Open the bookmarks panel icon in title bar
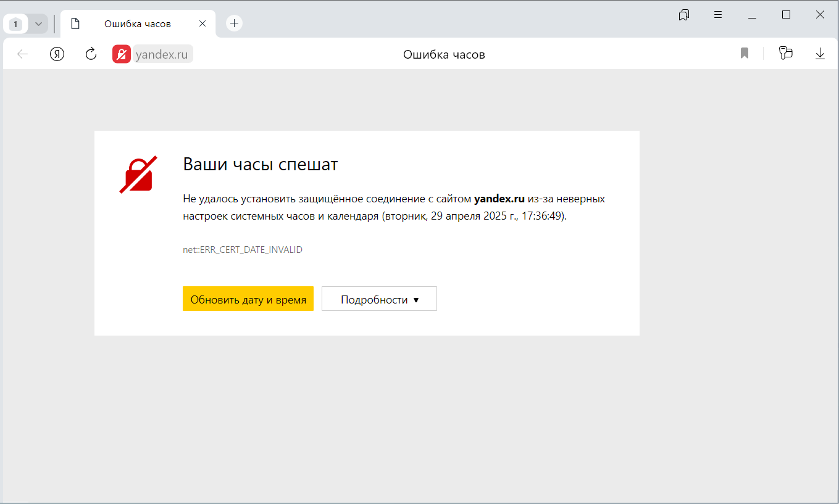Screen dimensions: 839x504 tap(683, 15)
